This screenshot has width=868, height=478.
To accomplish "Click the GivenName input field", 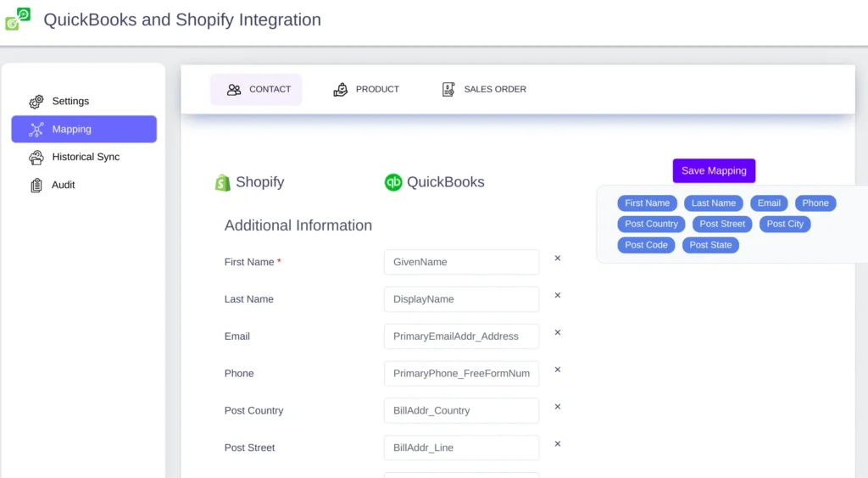I will 461,262.
